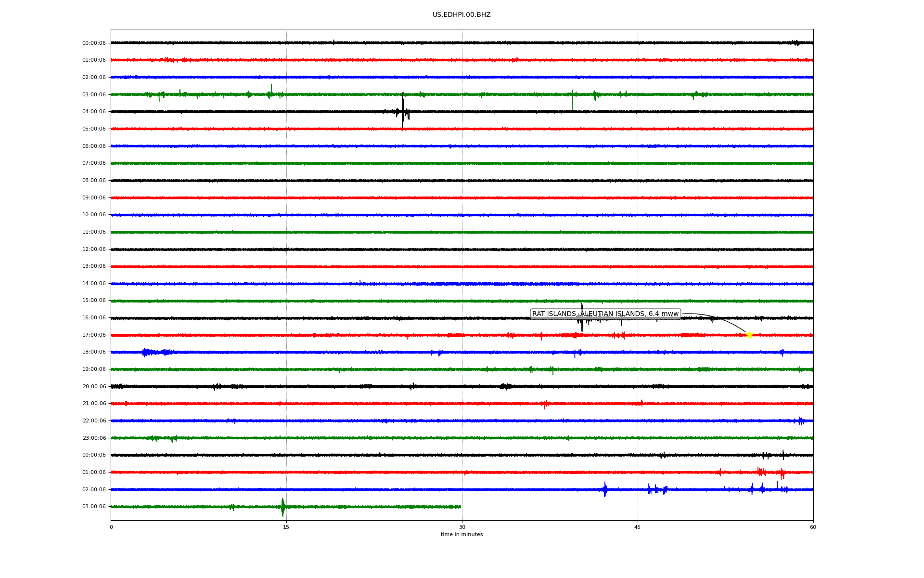Click the green burst on last 03:00:06 trace
Viewport: 924px width, 578px height.
pos(282,507)
